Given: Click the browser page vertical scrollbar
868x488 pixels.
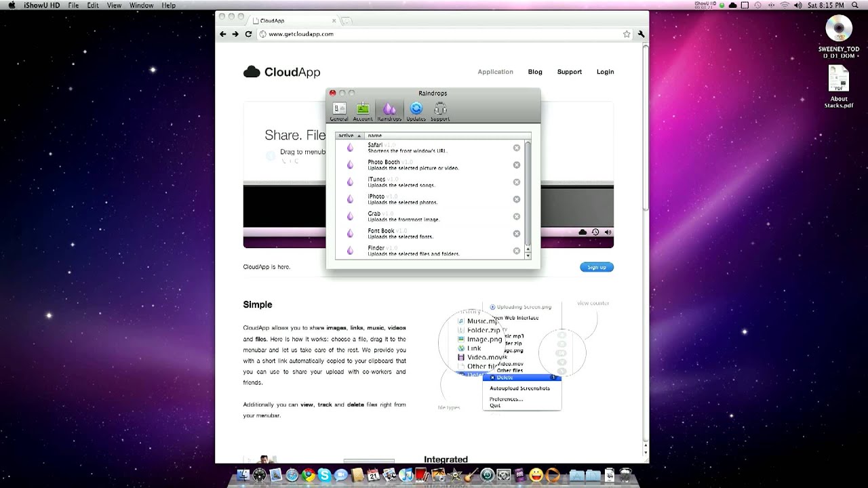Looking at the screenshot, I should pyautogui.click(x=645, y=129).
